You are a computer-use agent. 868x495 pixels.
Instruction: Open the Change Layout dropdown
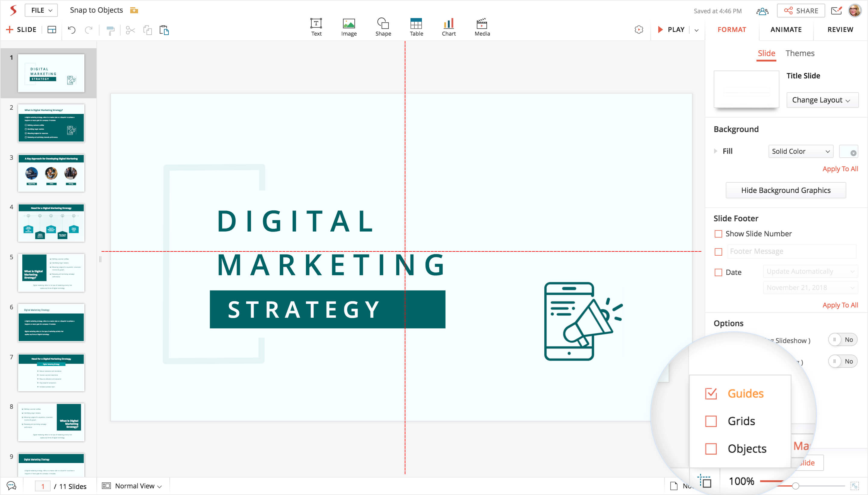tap(822, 100)
